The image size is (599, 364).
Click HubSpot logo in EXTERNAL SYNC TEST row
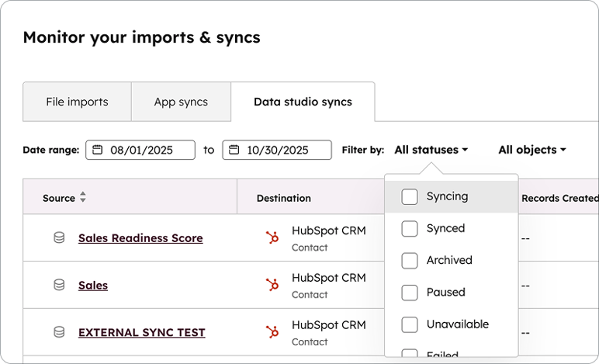[x=272, y=332]
